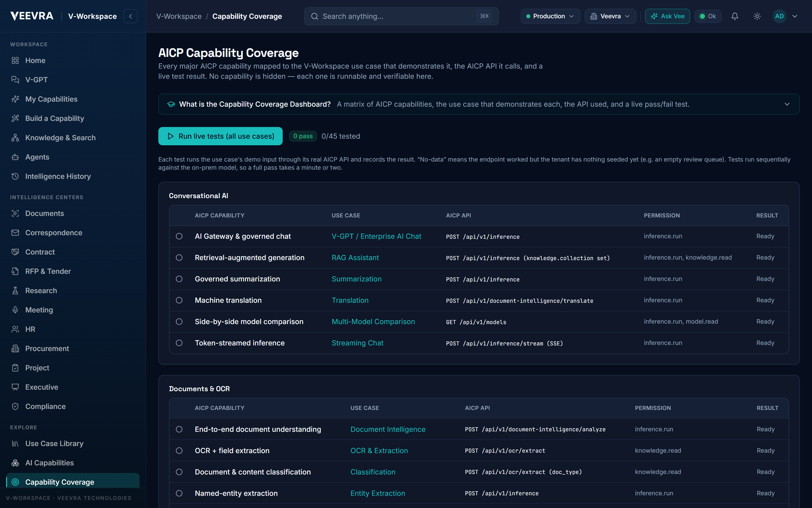This screenshot has width=812, height=508.
Task: Open the Production environment dropdown
Action: click(550, 16)
